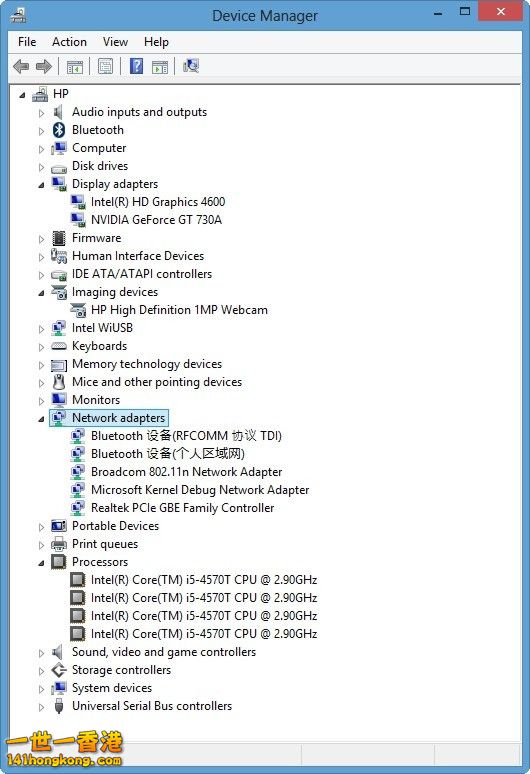
Task: Open the View menu
Action: [x=115, y=42]
